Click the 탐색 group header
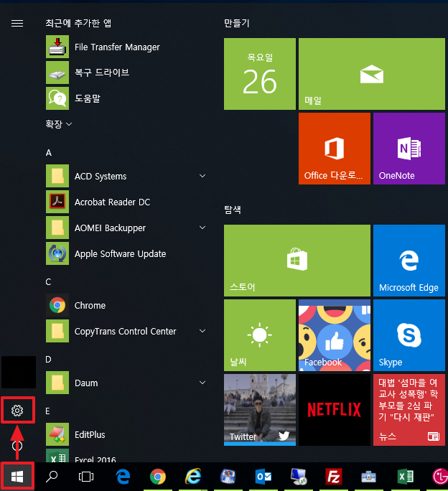Viewport: 448px width, 491px height. 233,210
